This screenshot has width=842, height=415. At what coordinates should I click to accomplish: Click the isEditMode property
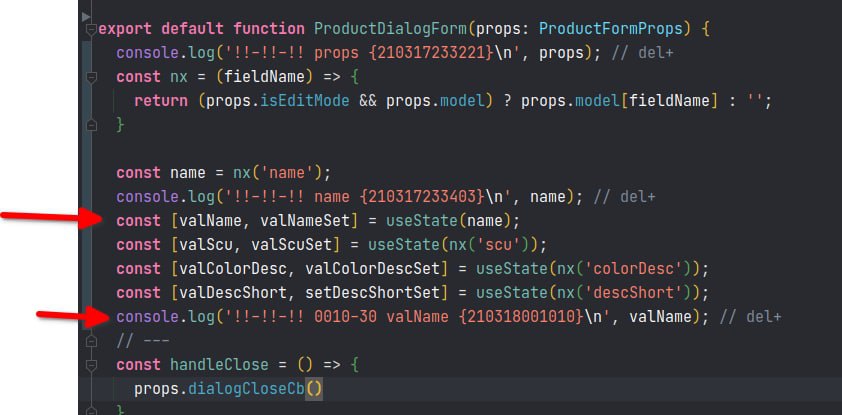(x=305, y=101)
